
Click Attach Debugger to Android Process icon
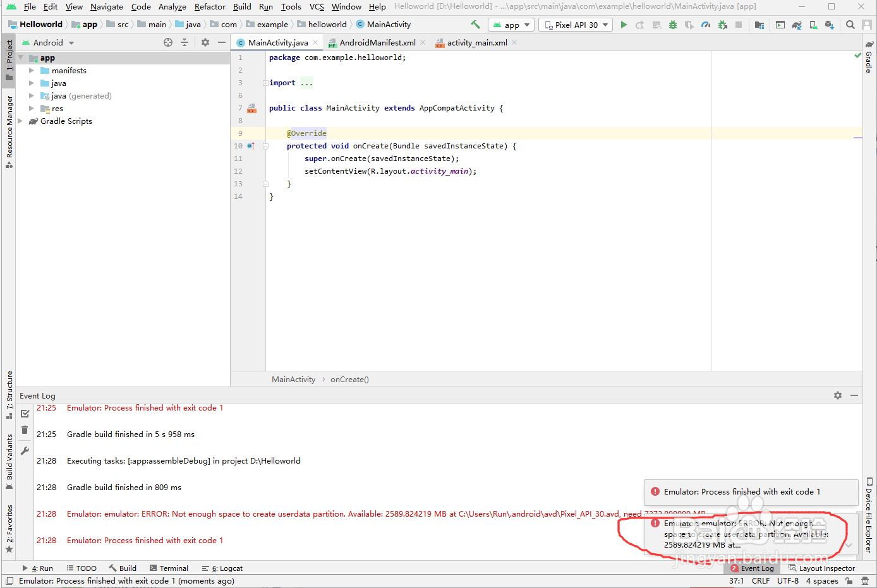coord(722,25)
